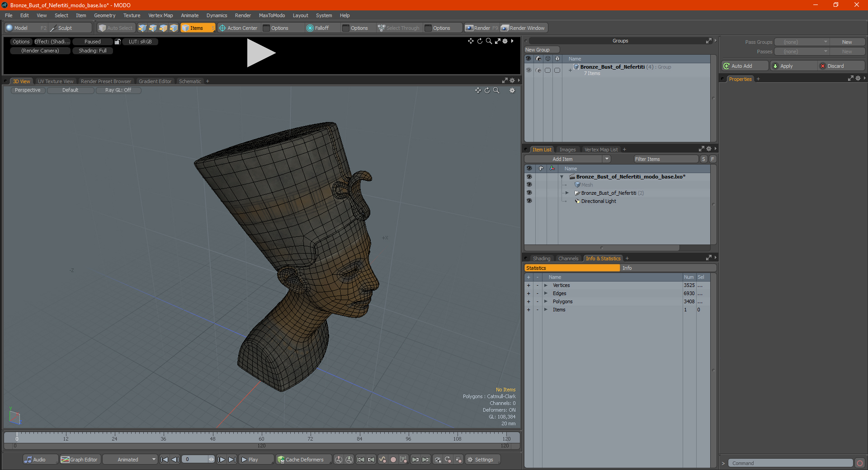
Task: Switch to the UV Texture View tab
Action: [55, 81]
